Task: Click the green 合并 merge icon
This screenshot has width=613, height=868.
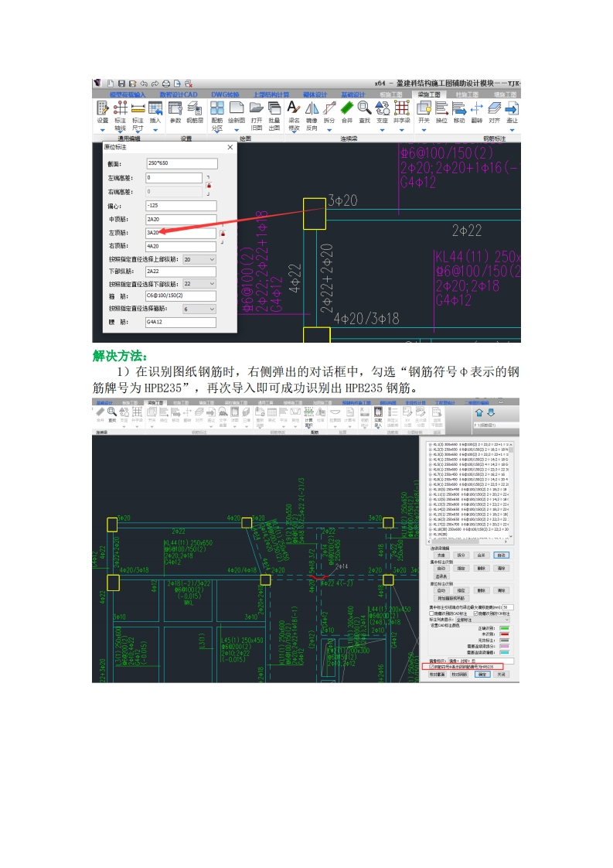Action: [x=347, y=108]
